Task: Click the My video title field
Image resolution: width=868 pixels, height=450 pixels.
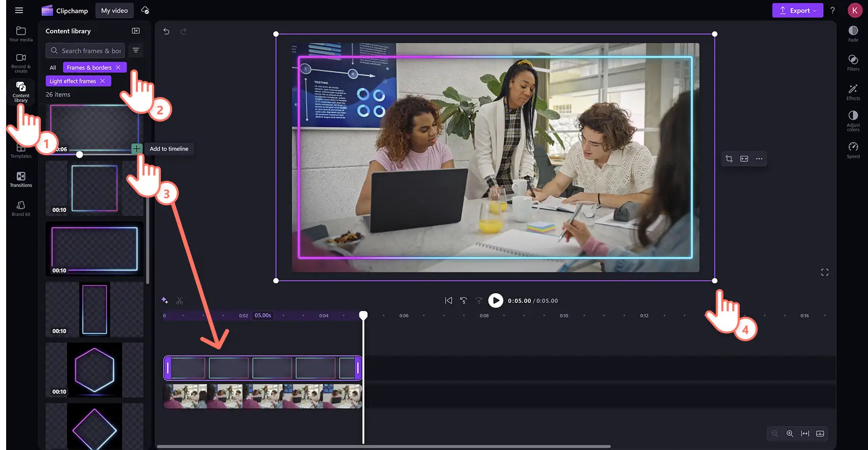Action: [114, 10]
